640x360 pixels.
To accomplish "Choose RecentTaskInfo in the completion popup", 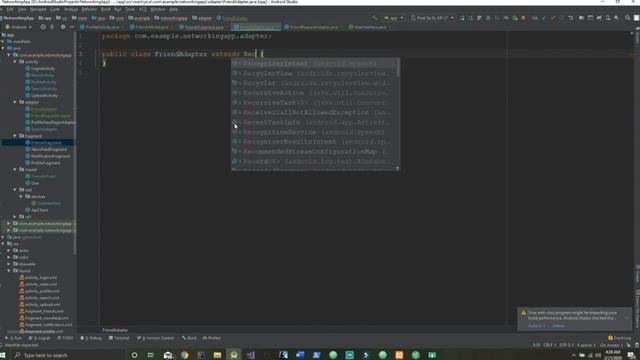I will [314, 122].
